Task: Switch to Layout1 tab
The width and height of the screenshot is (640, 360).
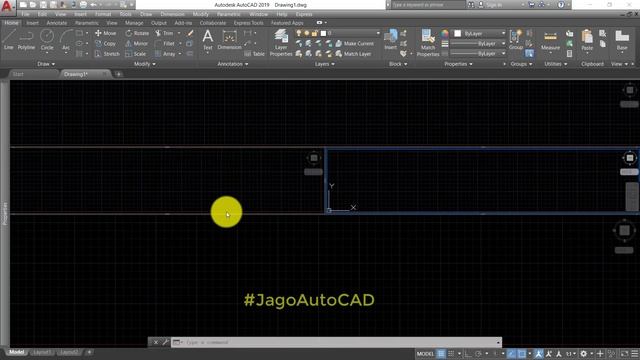Action: [x=42, y=352]
